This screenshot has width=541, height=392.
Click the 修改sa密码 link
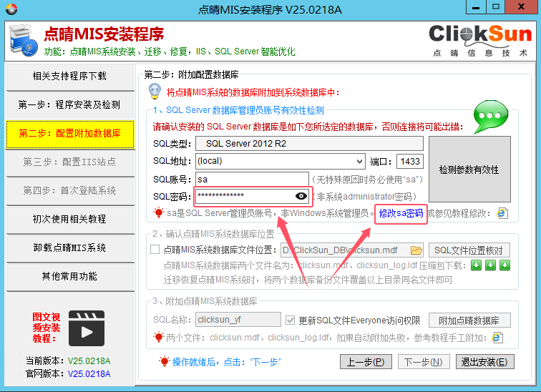pos(401,213)
